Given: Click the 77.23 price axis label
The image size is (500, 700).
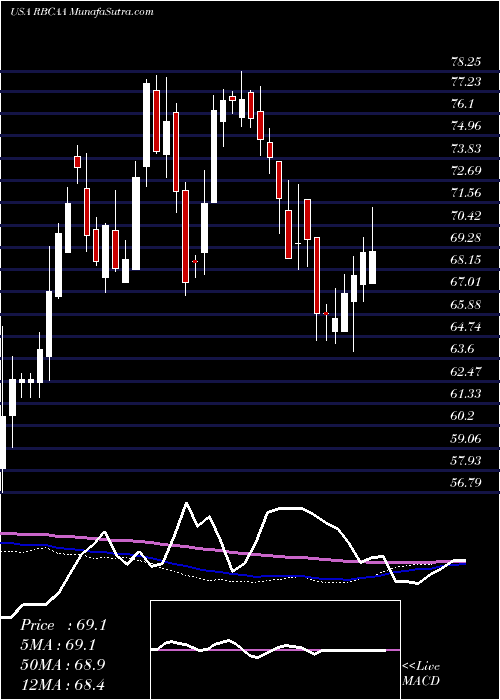Looking at the screenshot, I should tap(467, 82).
